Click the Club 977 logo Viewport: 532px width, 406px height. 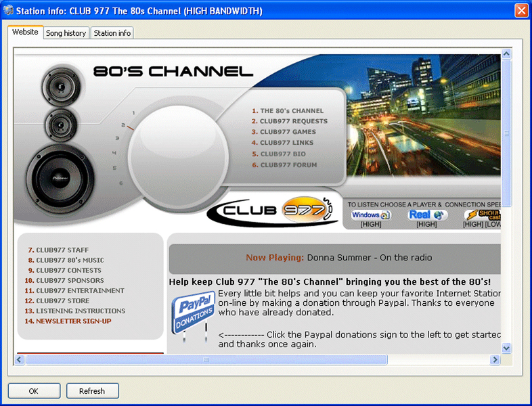273,211
